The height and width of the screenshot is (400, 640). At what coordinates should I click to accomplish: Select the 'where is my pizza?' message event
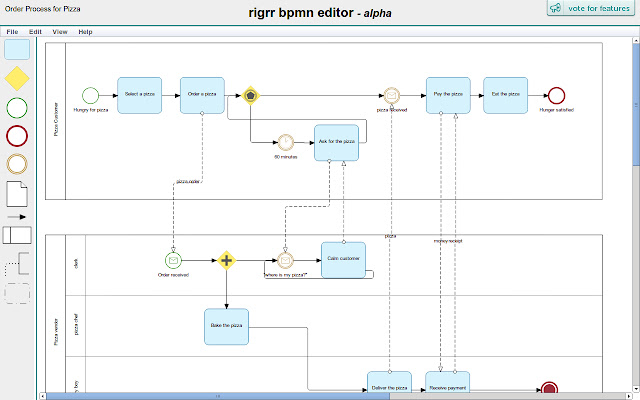[285, 260]
